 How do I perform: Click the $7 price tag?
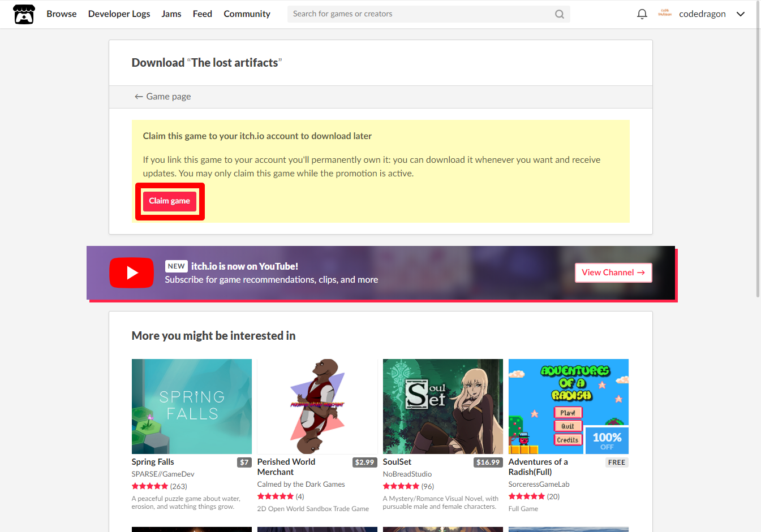[244, 462]
